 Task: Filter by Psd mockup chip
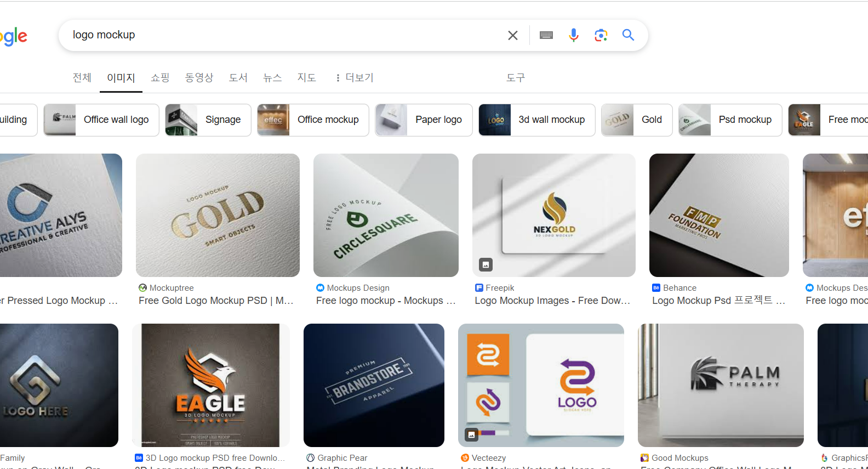pyautogui.click(x=730, y=120)
